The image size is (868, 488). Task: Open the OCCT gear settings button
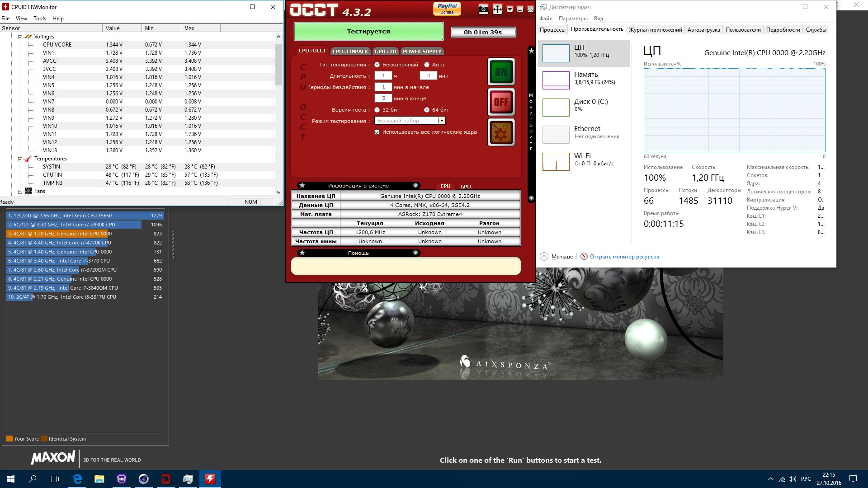tap(501, 132)
